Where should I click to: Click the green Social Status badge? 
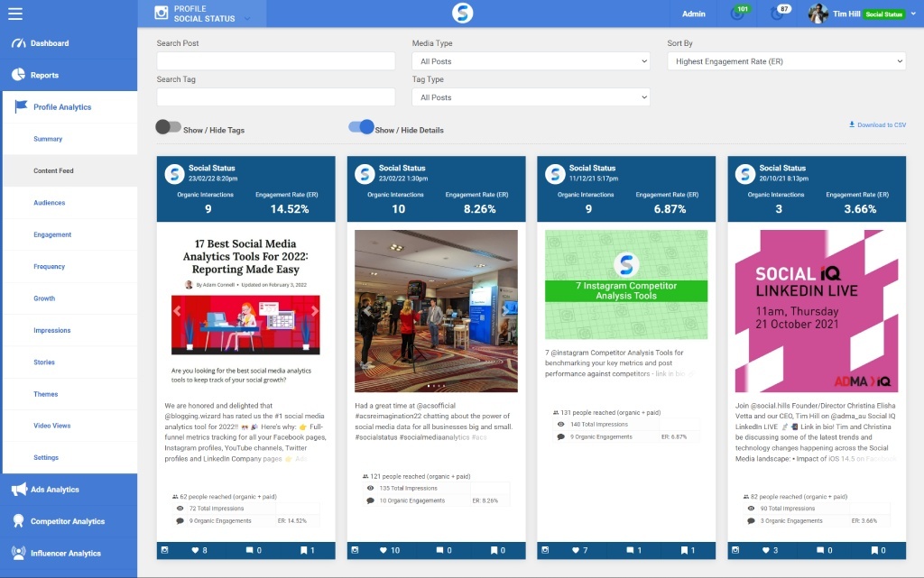tap(884, 14)
